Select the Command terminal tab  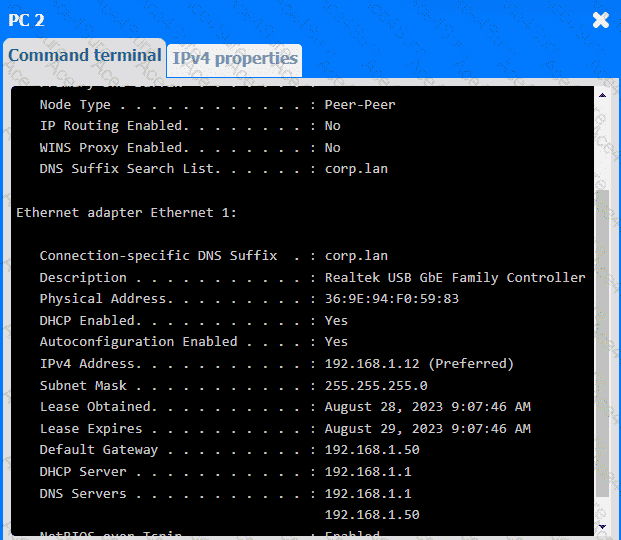(x=84, y=56)
